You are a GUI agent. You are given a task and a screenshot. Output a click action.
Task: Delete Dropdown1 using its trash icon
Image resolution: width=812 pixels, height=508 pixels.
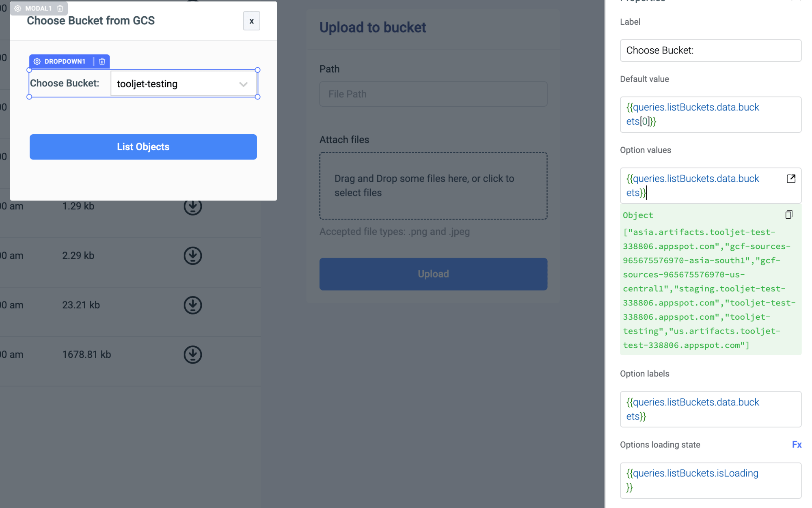(102, 61)
